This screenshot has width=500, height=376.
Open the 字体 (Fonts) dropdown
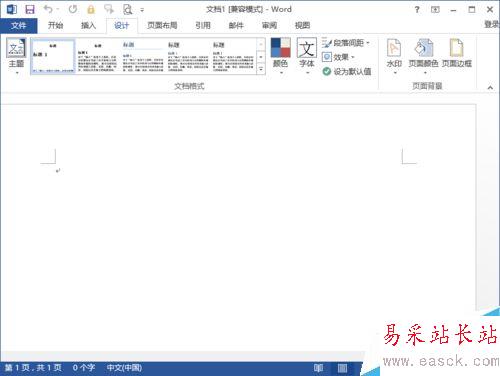tap(307, 56)
